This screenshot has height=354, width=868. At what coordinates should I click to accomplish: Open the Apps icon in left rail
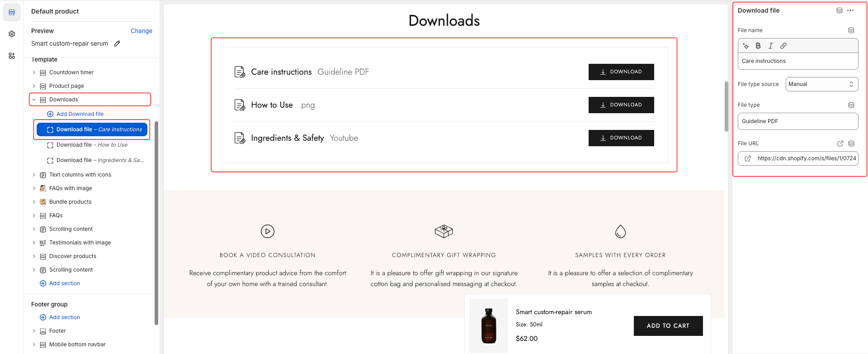coord(12,56)
